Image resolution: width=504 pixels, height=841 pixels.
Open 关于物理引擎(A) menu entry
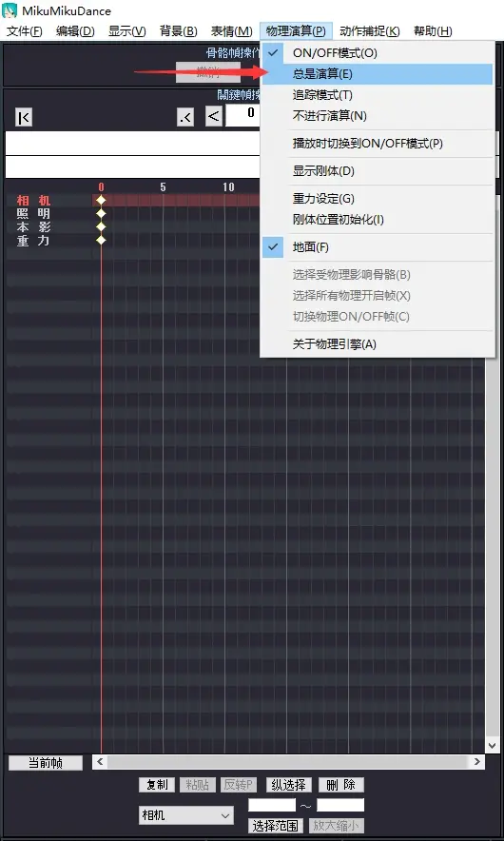[378, 343]
